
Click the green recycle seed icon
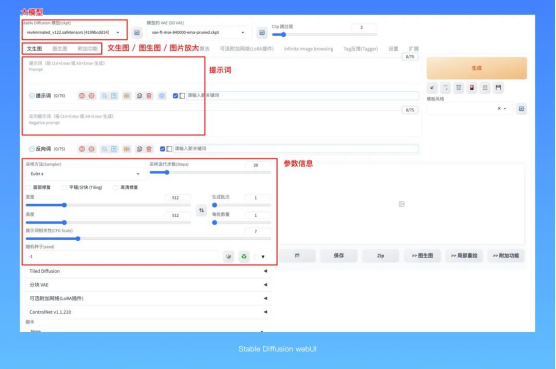pyautogui.click(x=244, y=256)
